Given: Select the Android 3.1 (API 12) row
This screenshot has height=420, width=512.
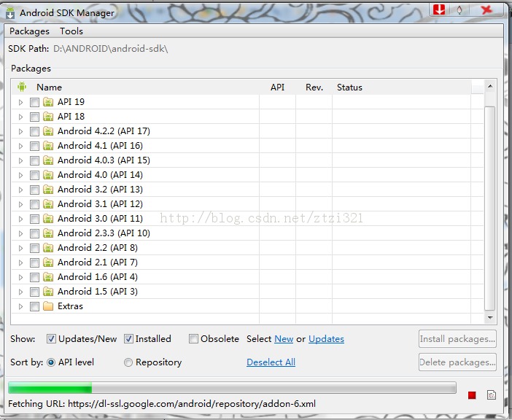Looking at the screenshot, I should coord(247,204).
